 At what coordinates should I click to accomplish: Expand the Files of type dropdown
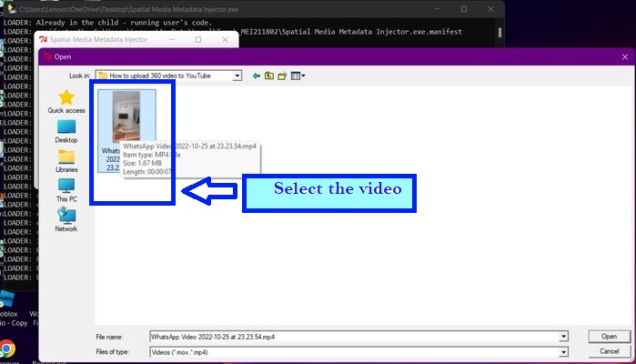pos(564,351)
